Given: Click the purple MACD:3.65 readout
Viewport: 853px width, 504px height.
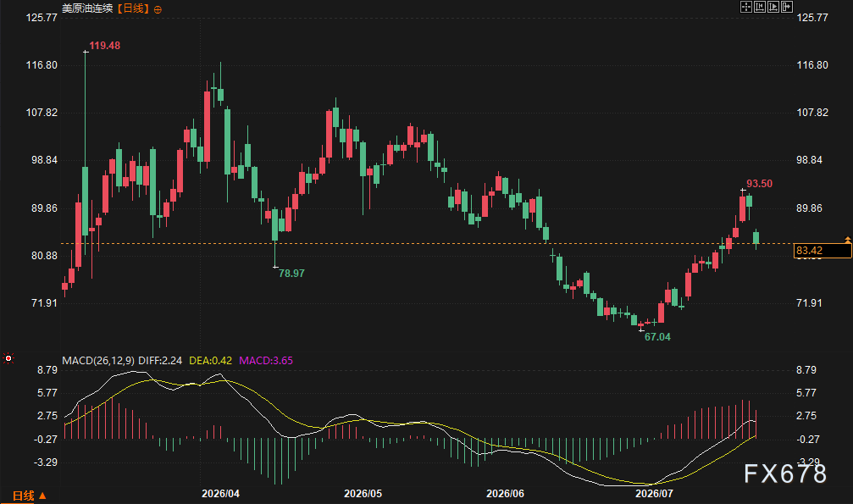Looking at the screenshot, I should click(x=266, y=360).
